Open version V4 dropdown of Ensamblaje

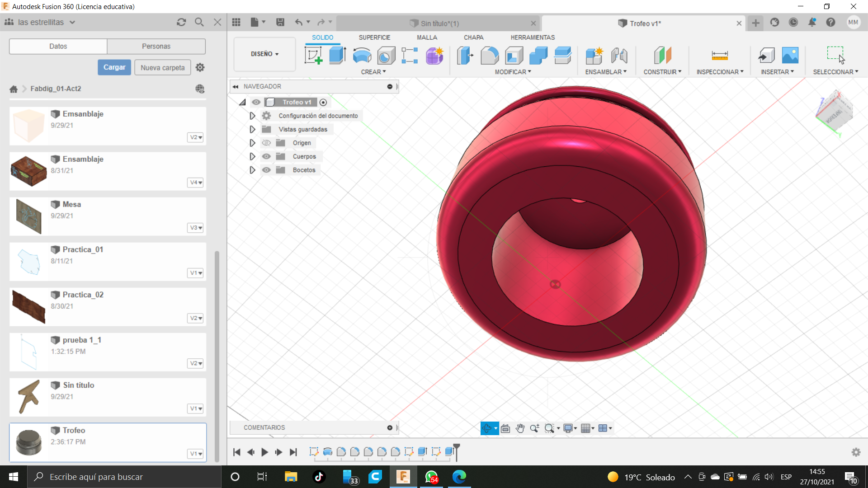(196, 183)
